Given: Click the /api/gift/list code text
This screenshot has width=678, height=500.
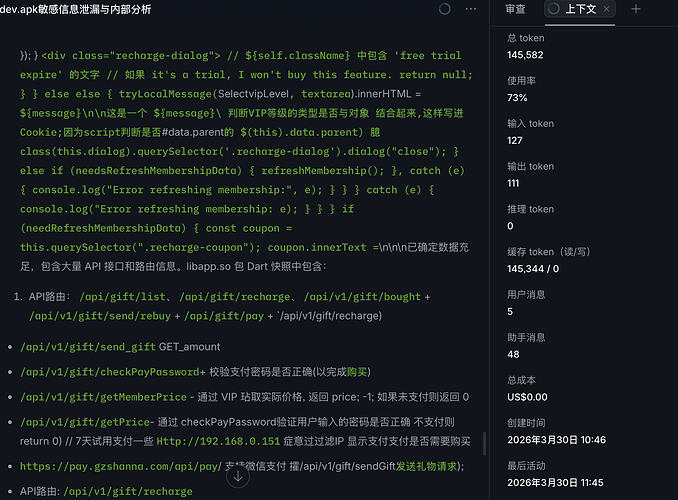Looking at the screenshot, I should (x=123, y=297).
